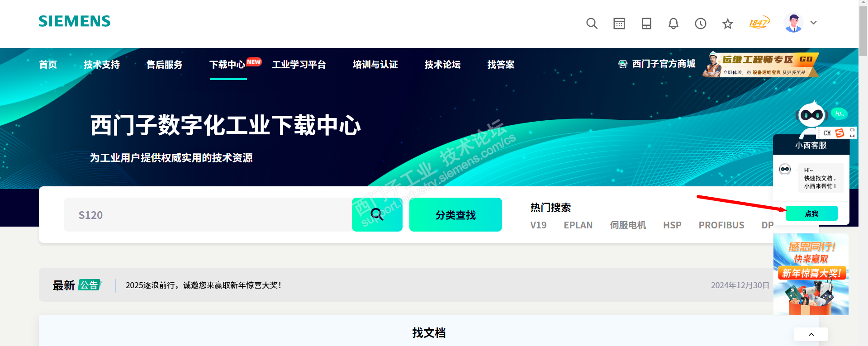
Task: Visit the 西门子官方商城 store link
Action: pyautogui.click(x=664, y=64)
